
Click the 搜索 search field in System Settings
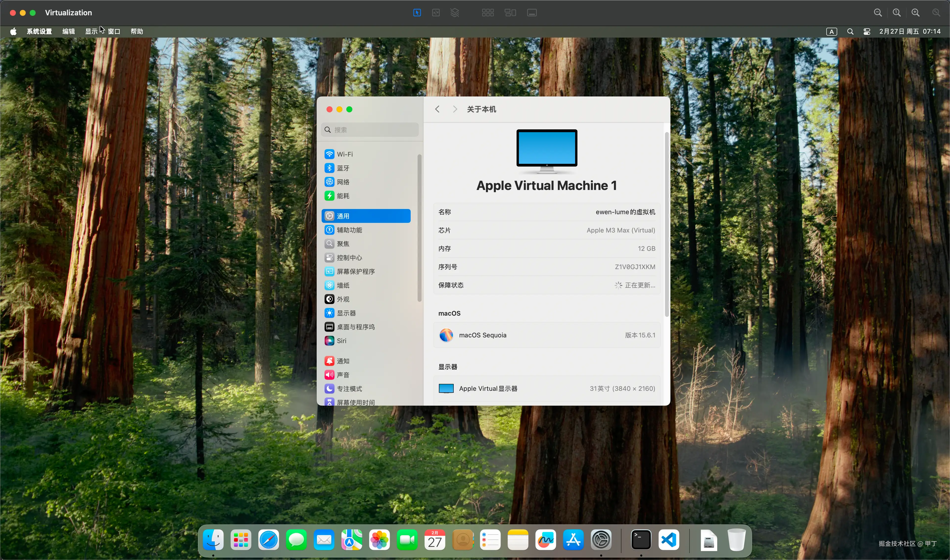(370, 129)
